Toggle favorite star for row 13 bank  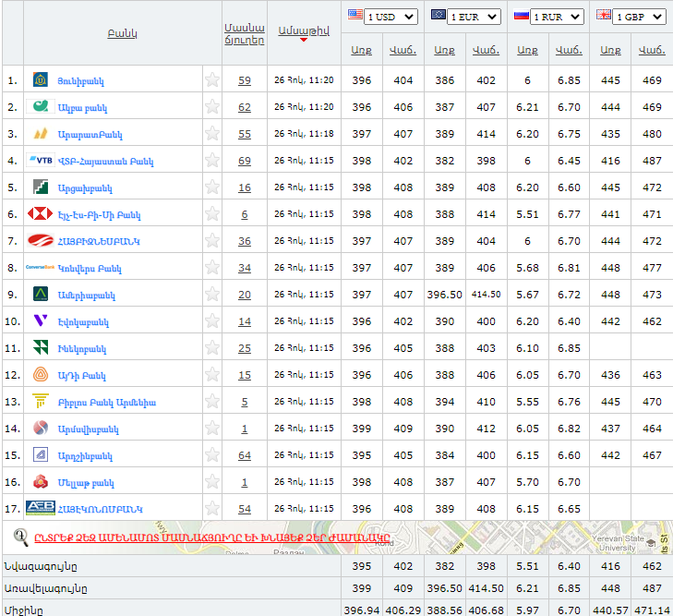tap(212, 402)
